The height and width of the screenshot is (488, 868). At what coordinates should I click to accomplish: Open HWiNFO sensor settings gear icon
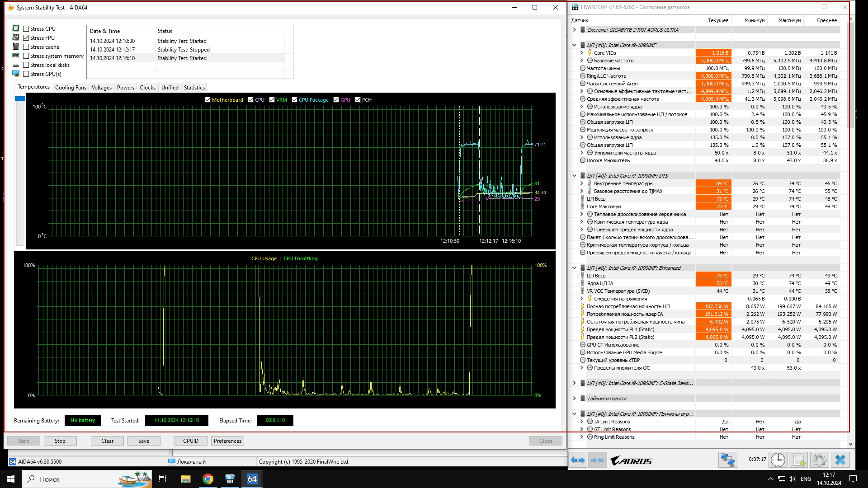click(x=819, y=460)
